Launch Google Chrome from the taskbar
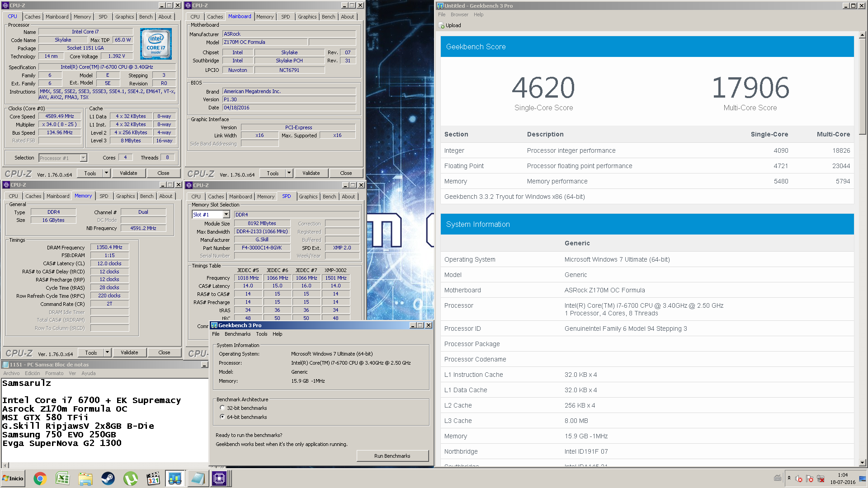This screenshot has width=868, height=488. (x=40, y=479)
